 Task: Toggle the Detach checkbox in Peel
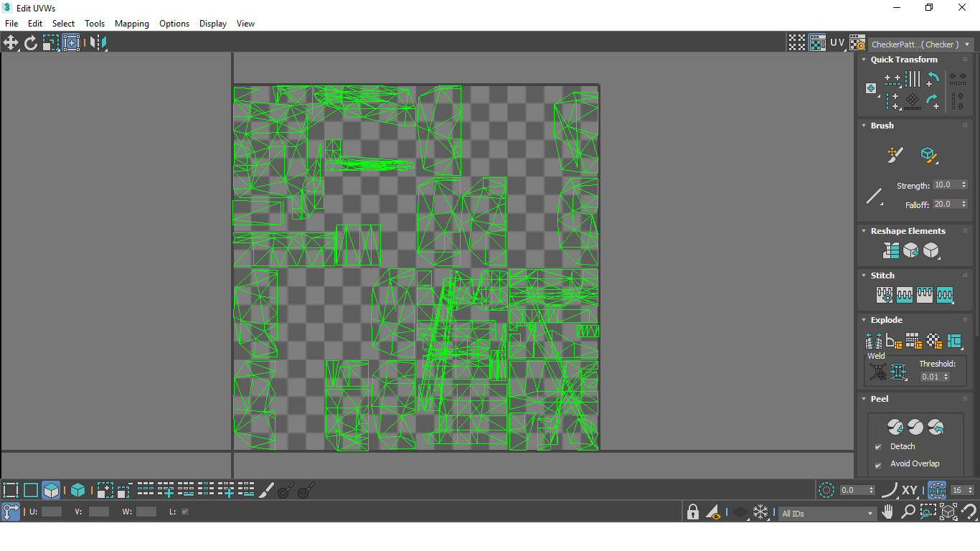(878, 447)
